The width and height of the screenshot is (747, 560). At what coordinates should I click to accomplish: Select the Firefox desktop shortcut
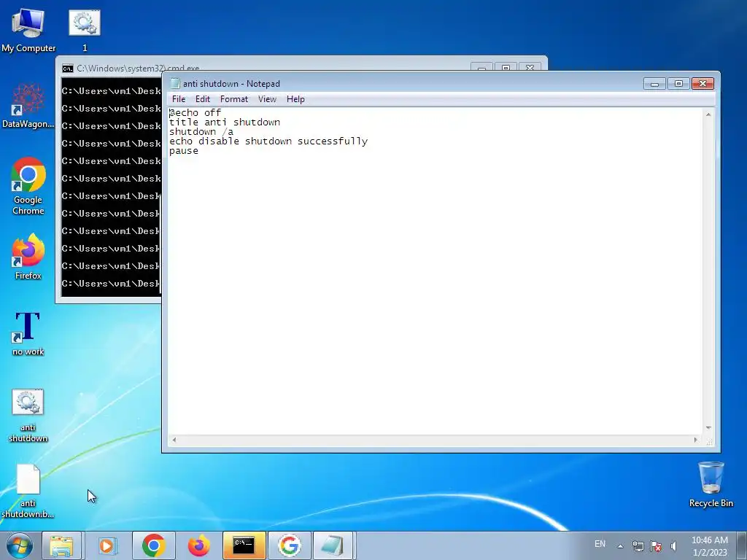pos(28,257)
